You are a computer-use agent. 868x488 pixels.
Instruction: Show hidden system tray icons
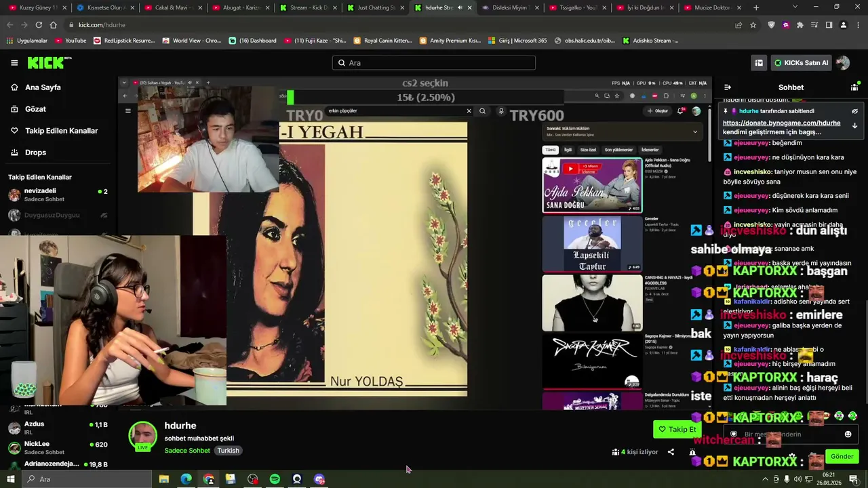pos(766,479)
